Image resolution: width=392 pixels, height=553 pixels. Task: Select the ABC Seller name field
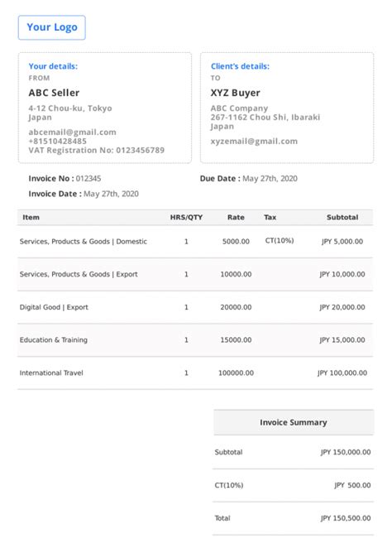pos(54,93)
